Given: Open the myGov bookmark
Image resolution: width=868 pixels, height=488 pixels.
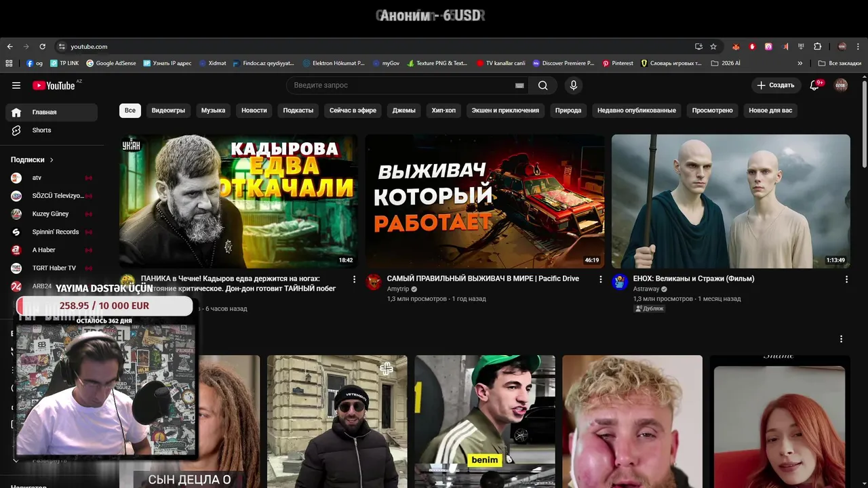Looking at the screenshot, I should click(x=386, y=63).
